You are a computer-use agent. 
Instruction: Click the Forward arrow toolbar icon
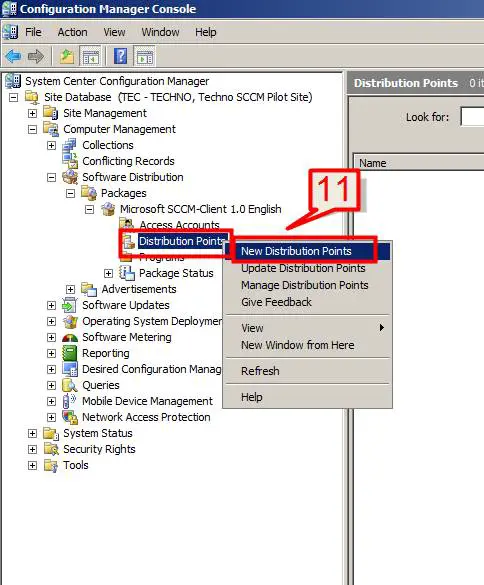pyautogui.click(x=36, y=57)
